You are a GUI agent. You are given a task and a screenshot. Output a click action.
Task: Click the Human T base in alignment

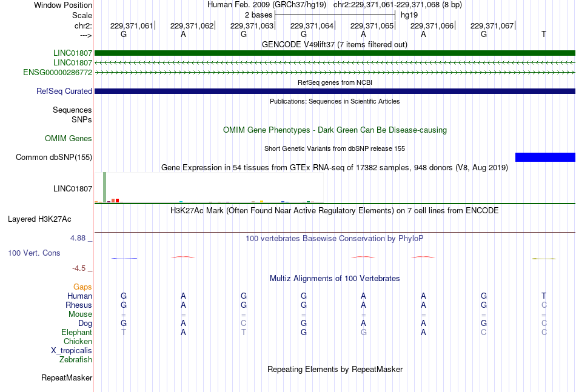[x=544, y=296]
